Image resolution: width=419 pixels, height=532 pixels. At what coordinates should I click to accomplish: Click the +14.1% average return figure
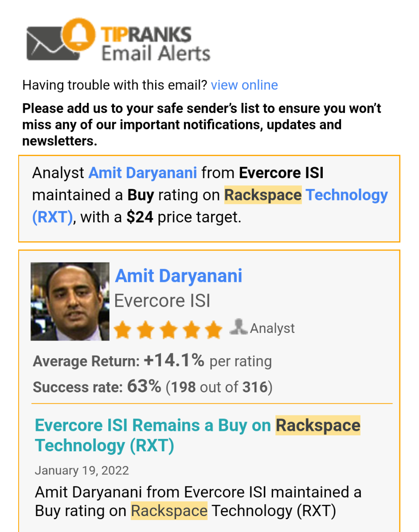[x=174, y=361]
